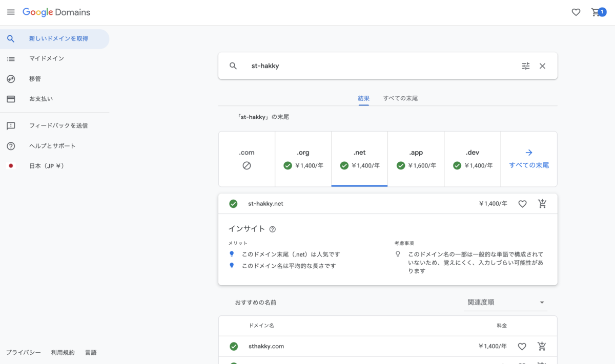Click the st-hakky.net domain name
The height and width of the screenshot is (364, 615).
(265, 204)
